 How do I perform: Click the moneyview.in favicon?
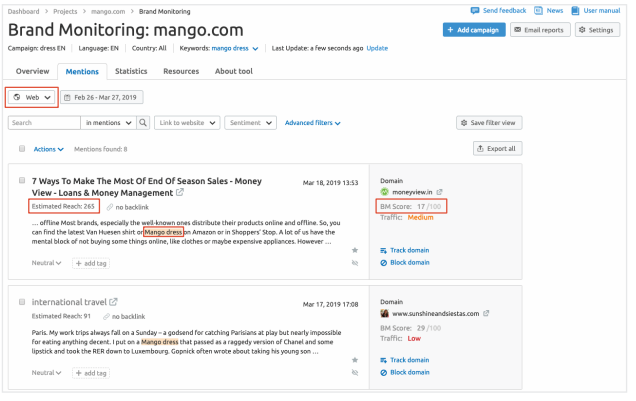pyautogui.click(x=385, y=192)
